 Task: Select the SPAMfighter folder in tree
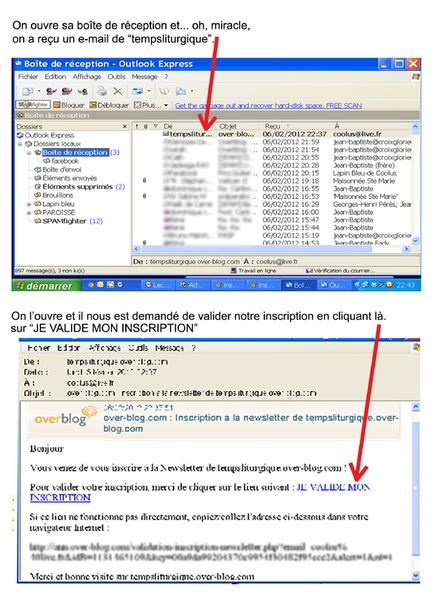(x=64, y=221)
